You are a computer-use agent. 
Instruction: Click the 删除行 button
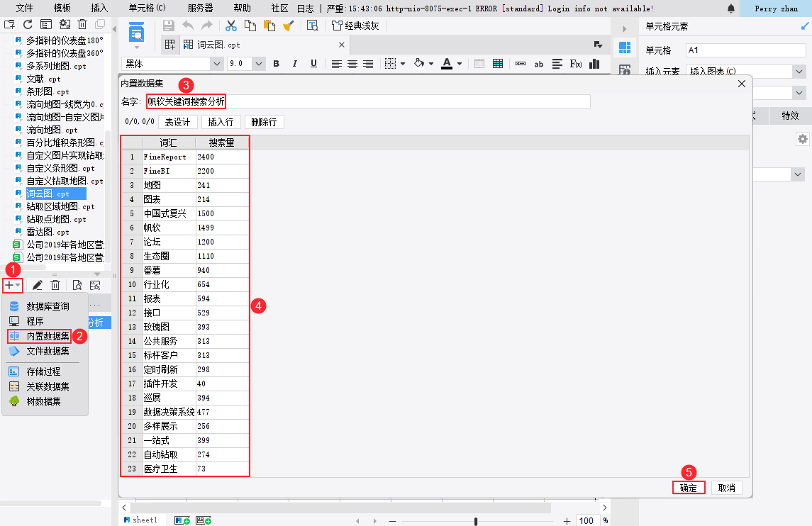(264, 122)
